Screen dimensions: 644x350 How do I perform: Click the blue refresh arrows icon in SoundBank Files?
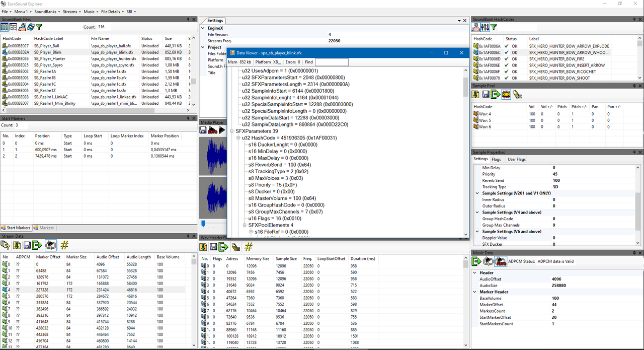[x=31, y=27]
